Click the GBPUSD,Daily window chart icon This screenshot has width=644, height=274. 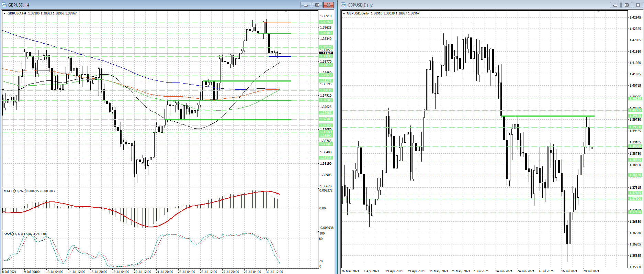click(x=343, y=5)
